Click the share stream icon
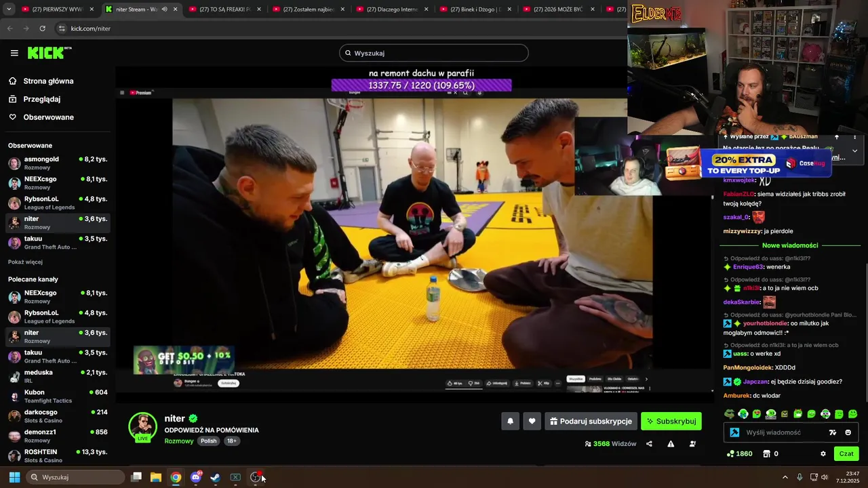 [649, 444]
